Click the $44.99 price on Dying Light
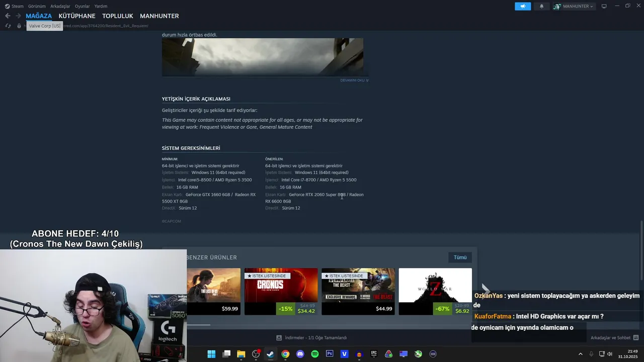This screenshot has width=644, height=362. (384, 309)
